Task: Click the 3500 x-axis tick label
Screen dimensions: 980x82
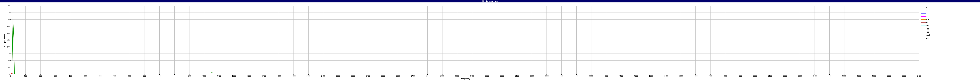Action: tap(531, 76)
